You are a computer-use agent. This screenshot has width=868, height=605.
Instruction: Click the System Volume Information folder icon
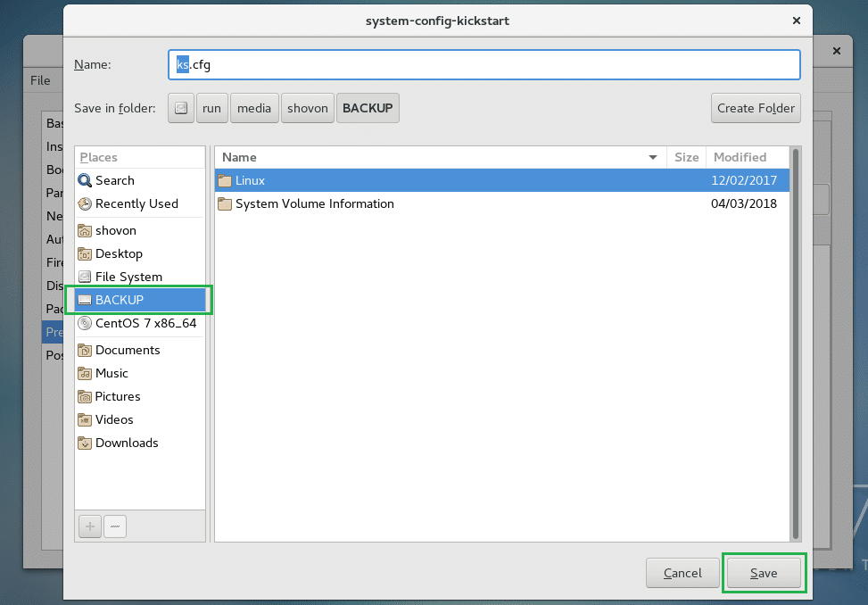[x=225, y=203]
